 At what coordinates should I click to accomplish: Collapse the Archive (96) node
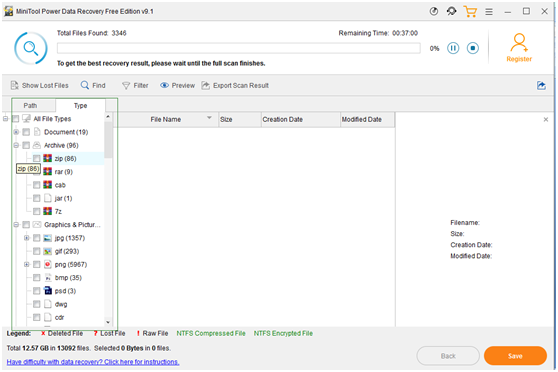16,145
